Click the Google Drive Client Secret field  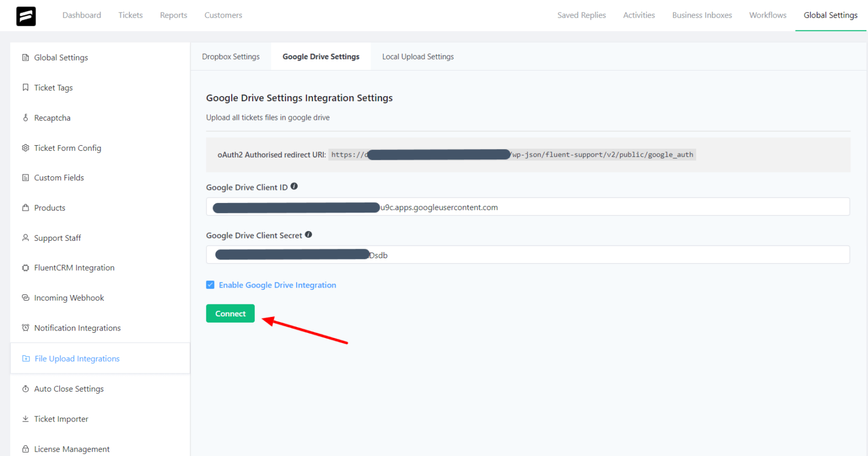[x=527, y=254]
